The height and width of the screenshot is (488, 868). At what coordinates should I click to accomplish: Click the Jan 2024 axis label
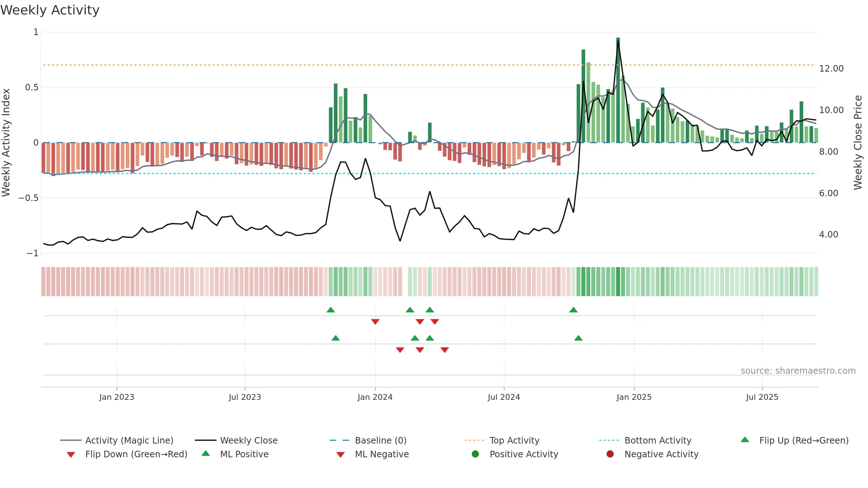tap(375, 397)
